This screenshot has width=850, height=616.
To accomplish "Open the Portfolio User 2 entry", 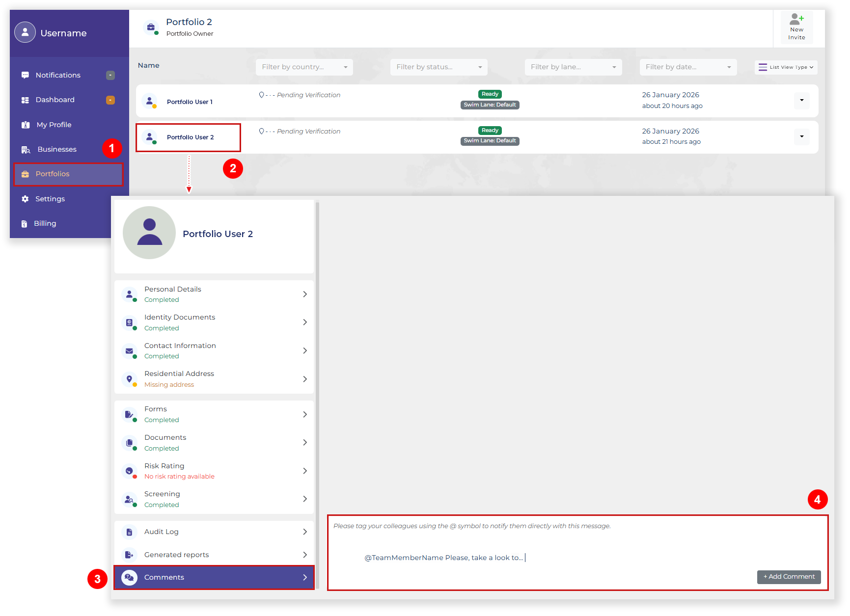I will 190,137.
